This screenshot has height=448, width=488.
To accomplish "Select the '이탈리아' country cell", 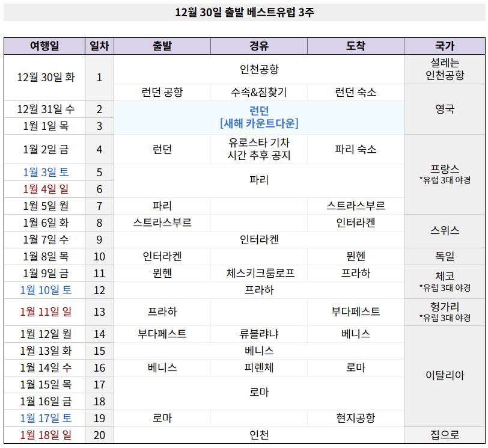I will pos(445,376).
